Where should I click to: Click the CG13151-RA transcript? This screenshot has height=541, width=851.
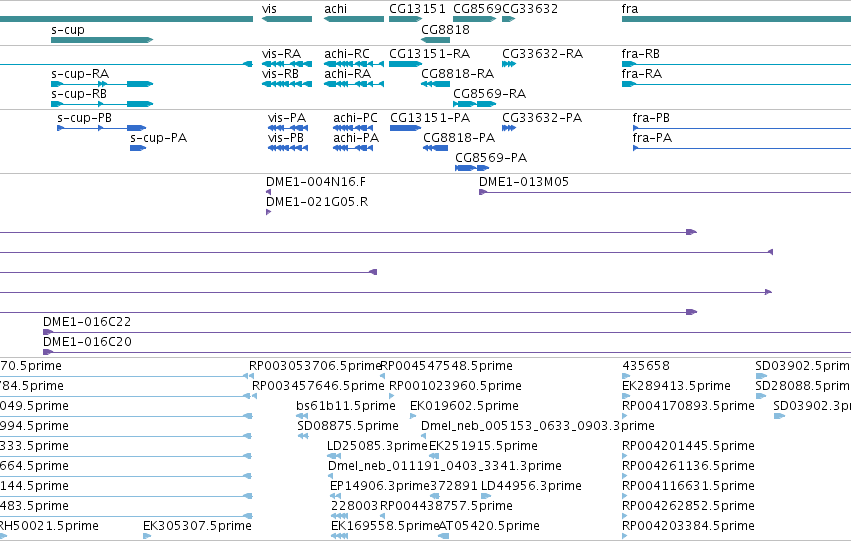pos(405,64)
